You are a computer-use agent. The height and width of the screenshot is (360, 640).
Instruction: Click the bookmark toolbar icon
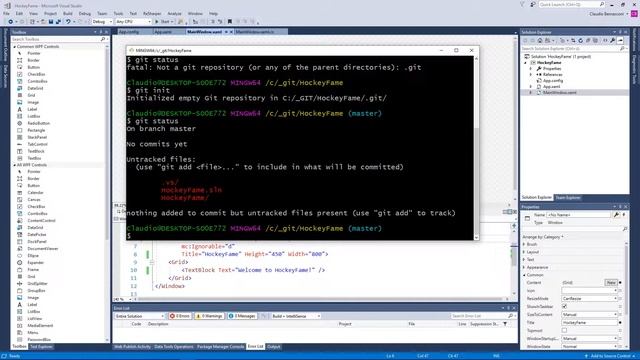click(x=230, y=22)
